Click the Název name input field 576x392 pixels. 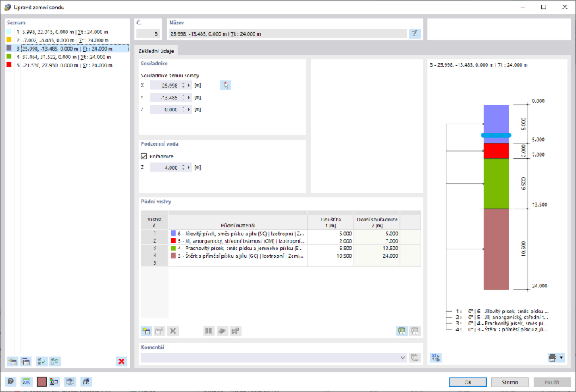click(x=288, y=33)
